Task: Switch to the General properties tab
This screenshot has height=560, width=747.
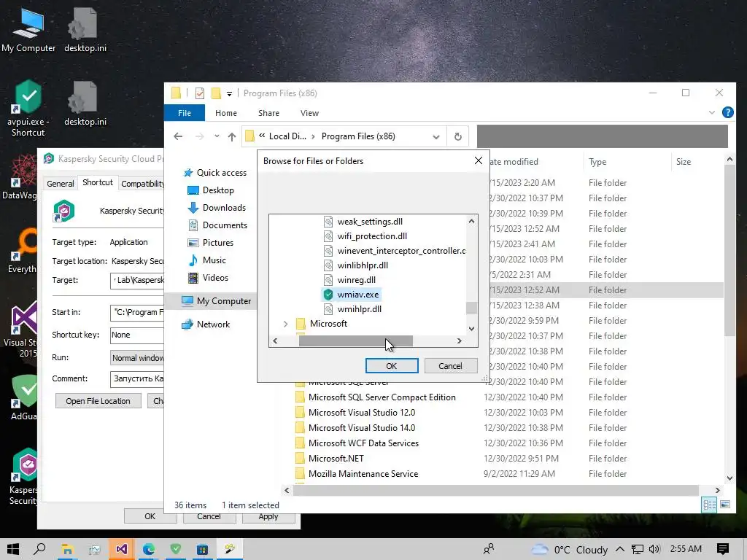Action: point(60,183)
